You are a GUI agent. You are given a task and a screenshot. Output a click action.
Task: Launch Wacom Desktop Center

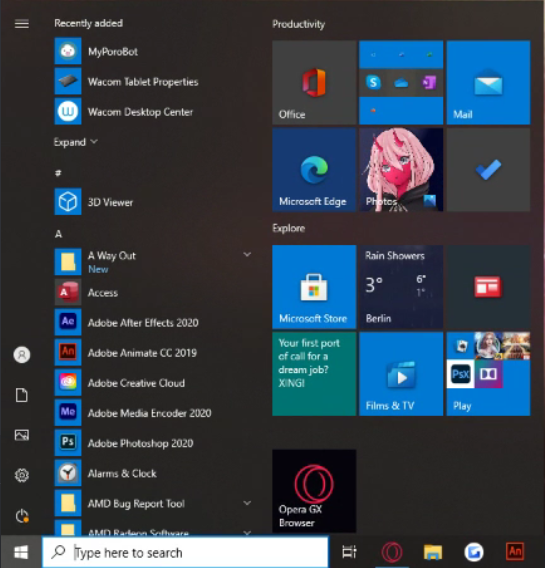pyautogui.click(x=152, y=112)
